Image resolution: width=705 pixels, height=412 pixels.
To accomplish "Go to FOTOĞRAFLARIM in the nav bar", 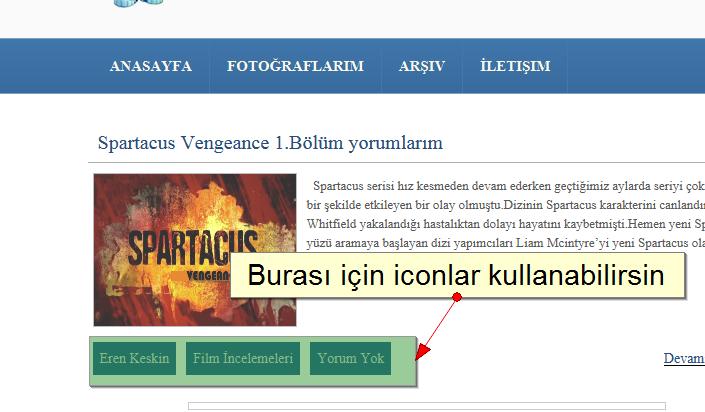I will click(x=295, y=66).
